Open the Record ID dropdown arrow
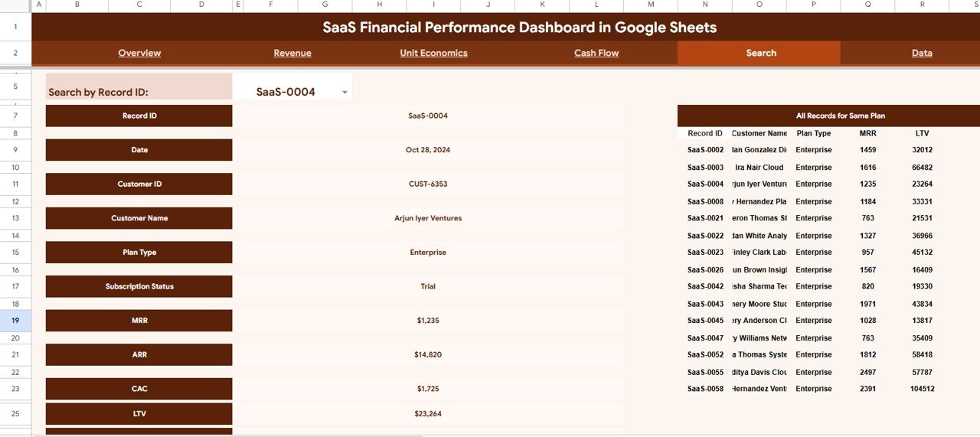Viewport: 980px width, 437px height. (345, 93)
